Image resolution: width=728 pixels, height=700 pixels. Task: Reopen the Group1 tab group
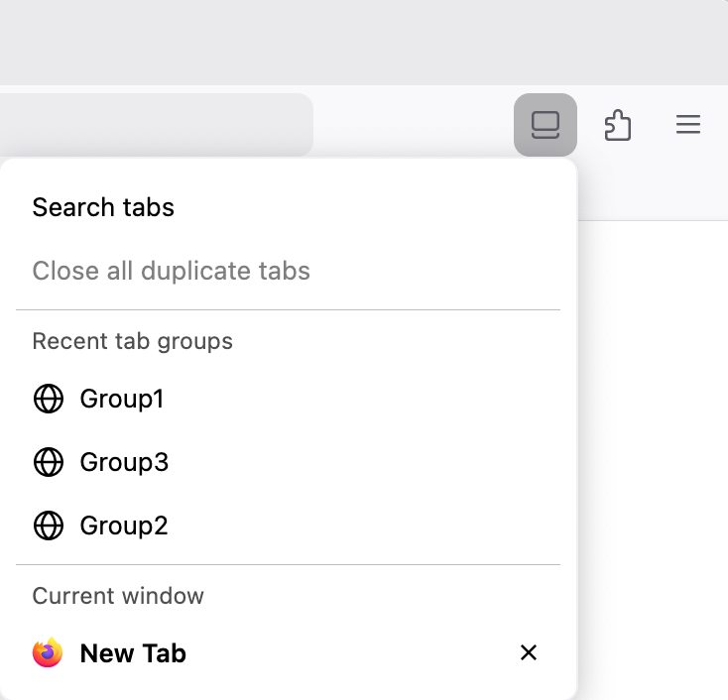tap(122, 399)
